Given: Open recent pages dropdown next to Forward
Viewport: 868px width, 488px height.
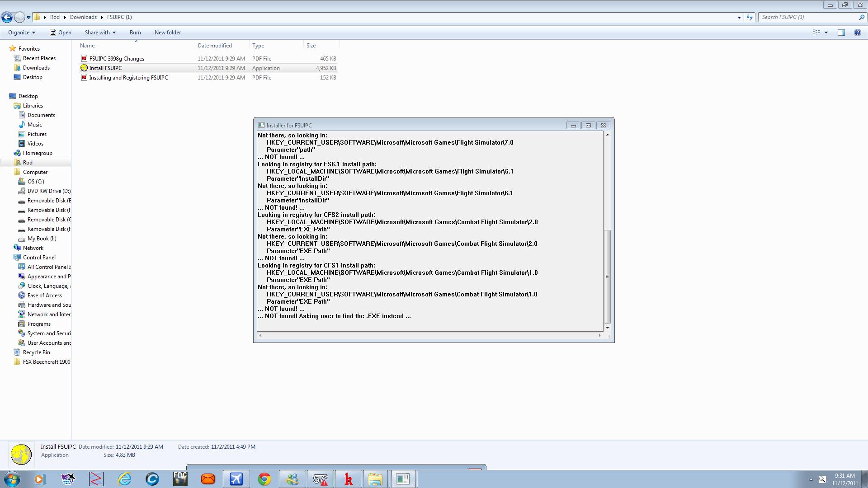Looking at the screenshot, I should click(28, 18).
